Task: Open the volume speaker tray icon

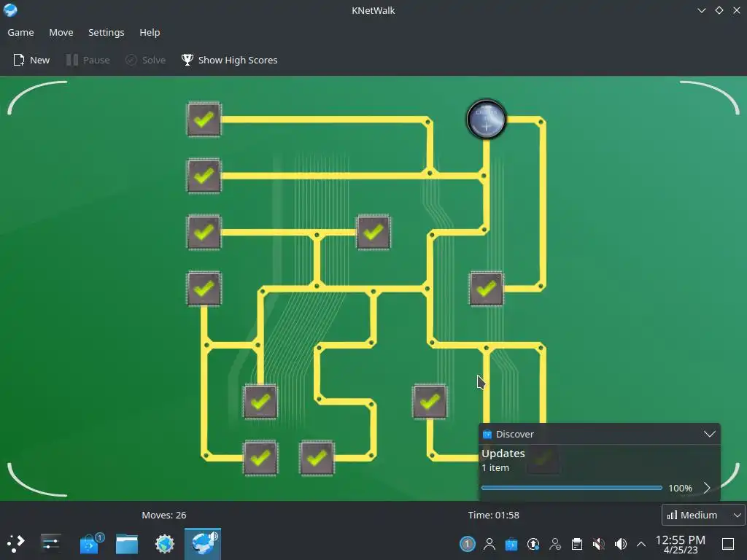Action: pos(620,544)
